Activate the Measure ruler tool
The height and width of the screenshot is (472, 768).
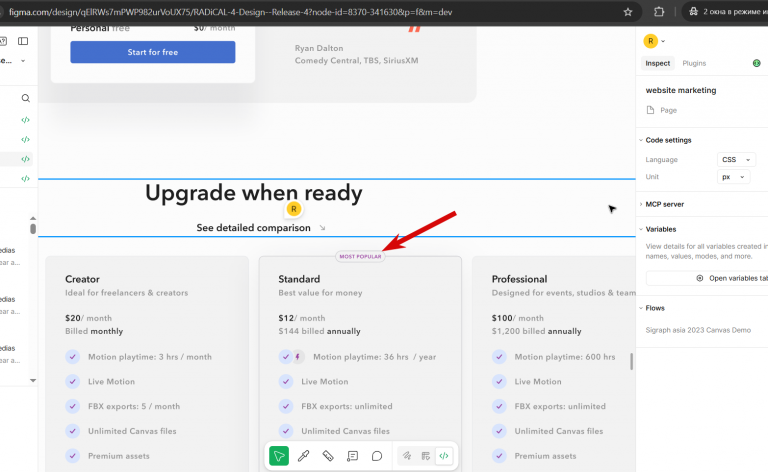coord(328,456)
